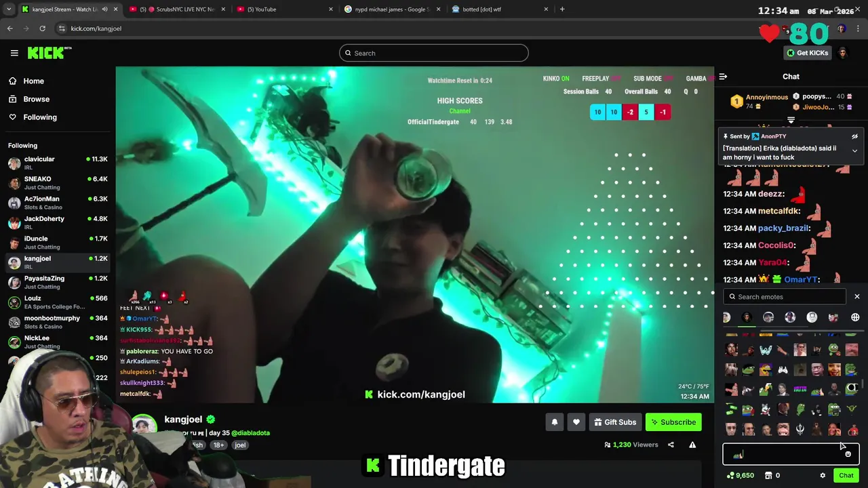Click the 18+ stream tag
This screenshot has width=868, height=488.
pos(218,445)
